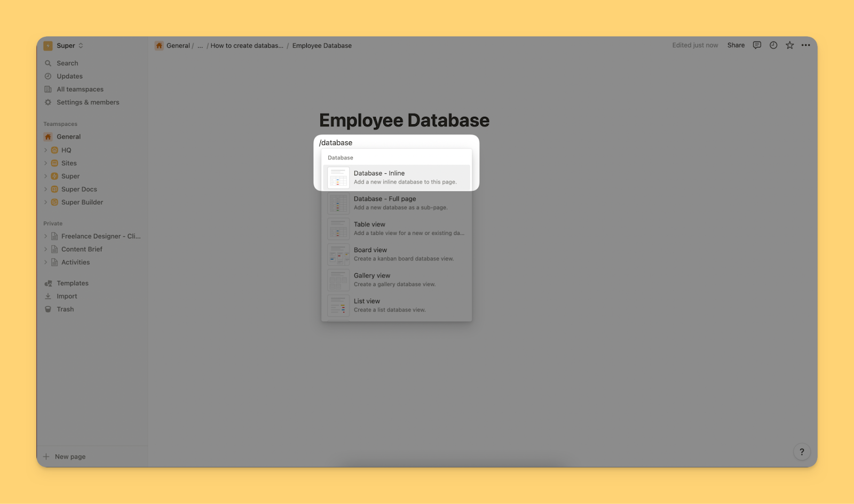
Task: Choose Table view from the menu
Action: pyautogui.click(x=397, y=229)
